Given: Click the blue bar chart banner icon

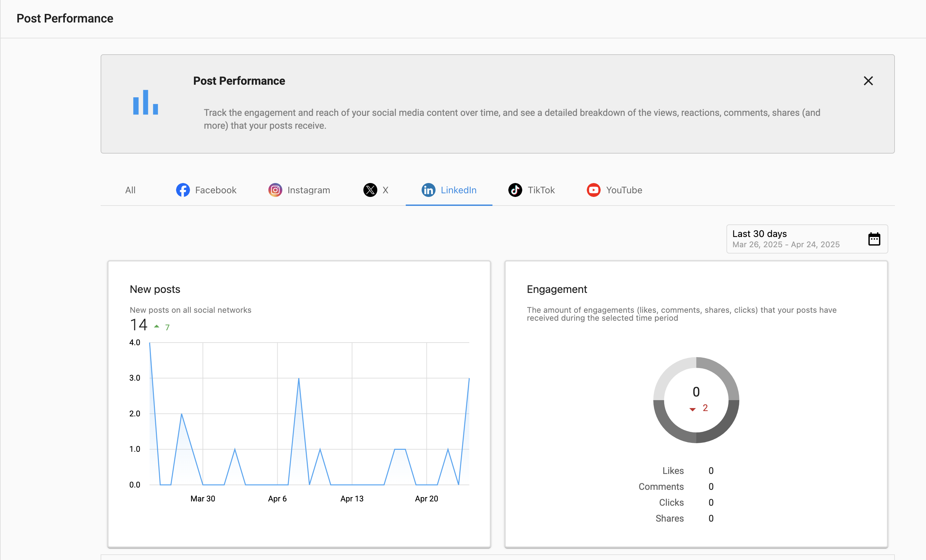Looking at the screenshot, I should click(x=145, y=103).
